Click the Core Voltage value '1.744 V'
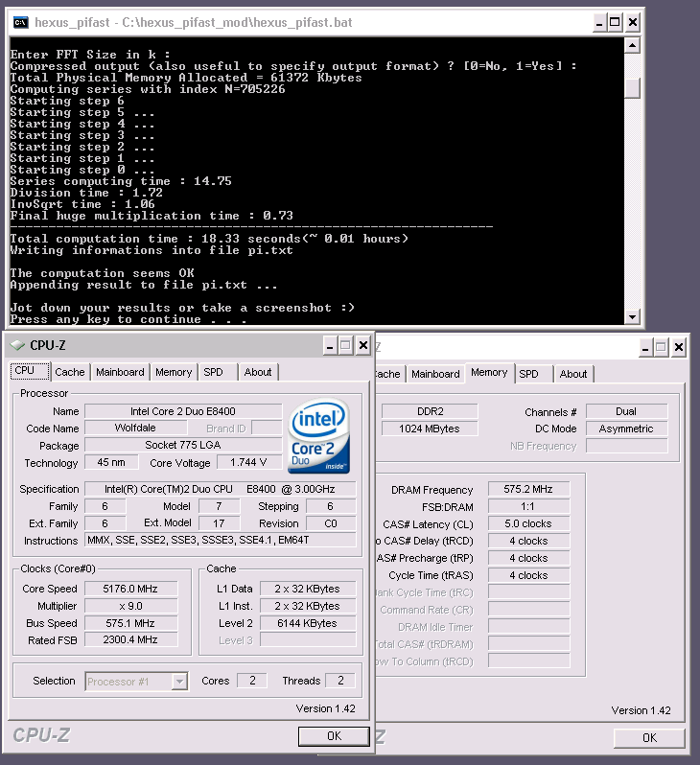Viewport: 700px width, 765px height. tap(249, 462)
